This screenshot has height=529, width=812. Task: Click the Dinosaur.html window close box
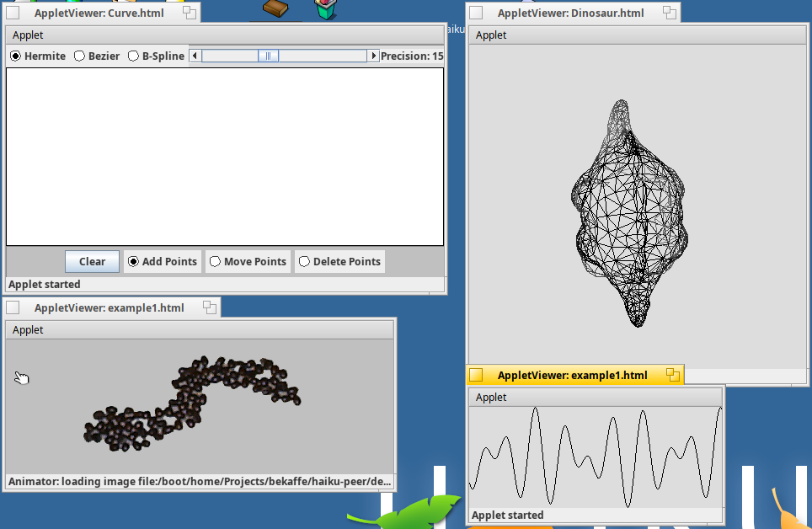476,13
